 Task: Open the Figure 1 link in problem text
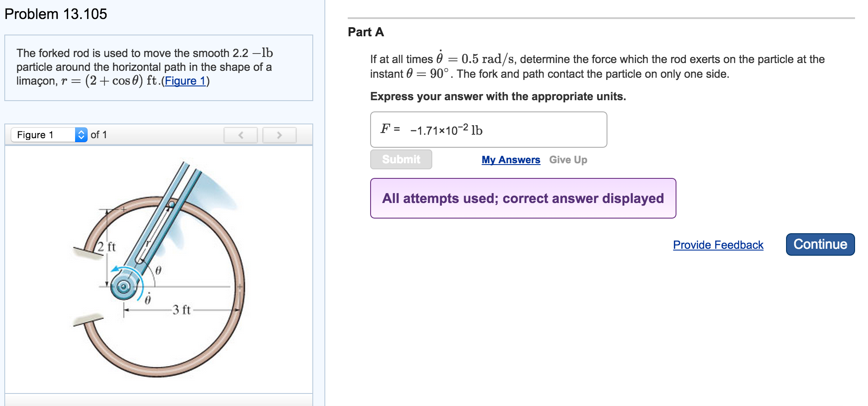pyautogui.click(x=185, y=81)
